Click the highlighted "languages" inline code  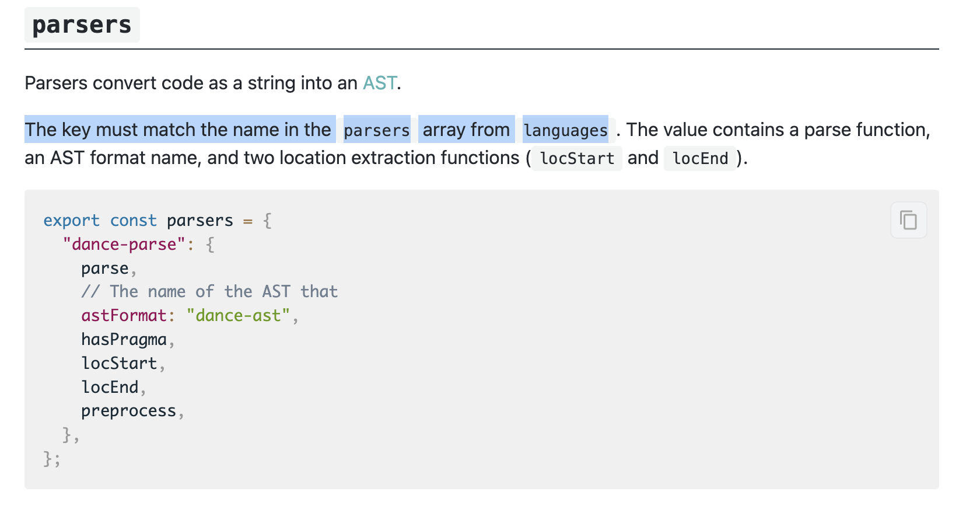click(x=565, y=130)
